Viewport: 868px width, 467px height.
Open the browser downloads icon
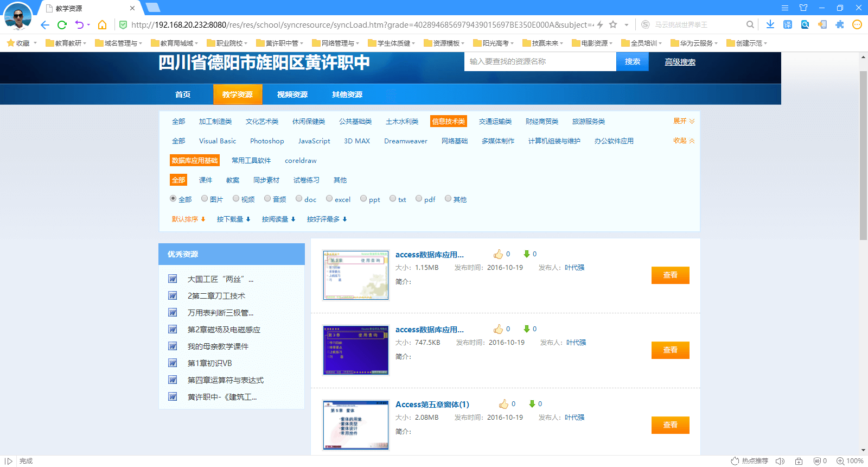click(x=770, y=24)
